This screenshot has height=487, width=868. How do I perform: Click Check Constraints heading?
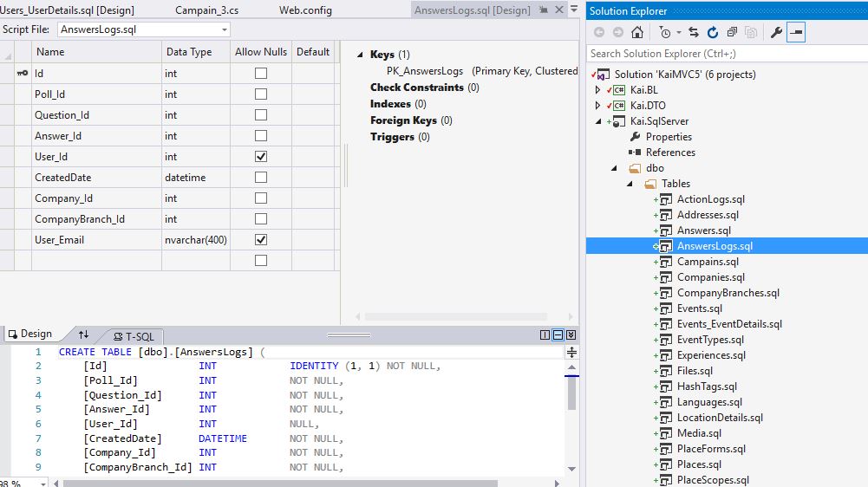pyautogui.click(x=417, y=88)
